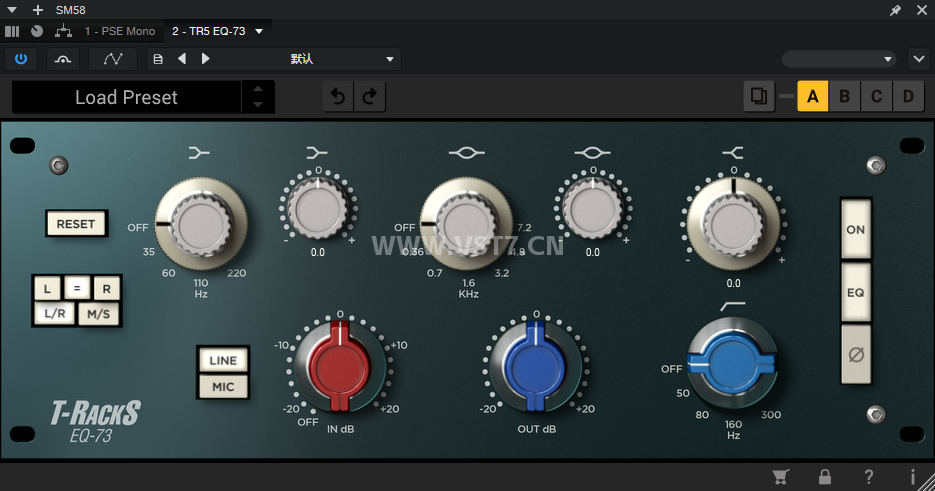Image resolution: width=935 pixels, height=491 pixels.
Task: Toggle the EQ switch
Action: coord(856,292)
